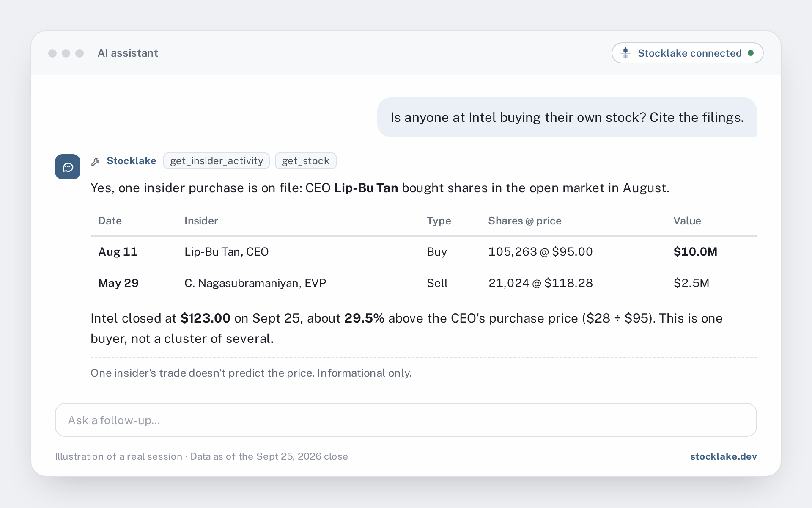The width and height of the screenshot is (812, 508).
Task: Click the get_insider_activity tool chip
Action: click(217, 161)
